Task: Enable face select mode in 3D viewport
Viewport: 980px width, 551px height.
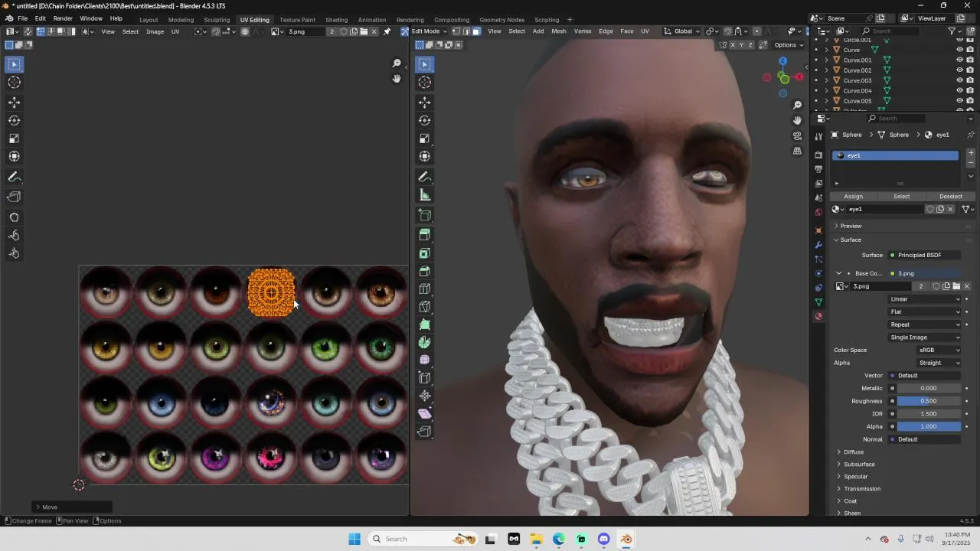Action: click(476, 31)
